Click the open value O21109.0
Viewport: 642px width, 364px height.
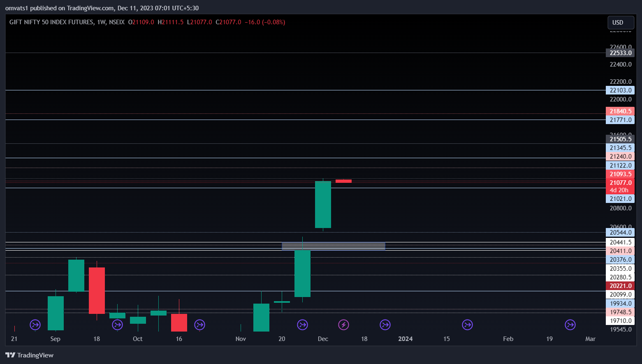point(141,22)
